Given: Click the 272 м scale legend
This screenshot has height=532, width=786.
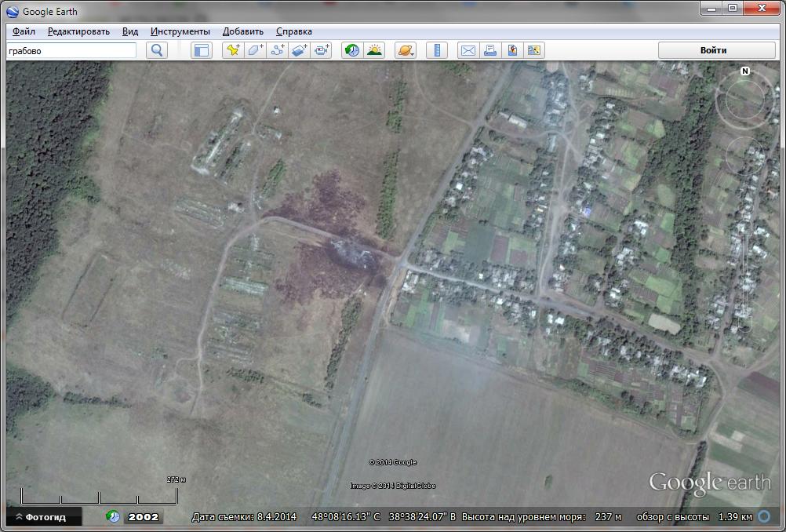Looking at the screenshot, I should (176, 480).
